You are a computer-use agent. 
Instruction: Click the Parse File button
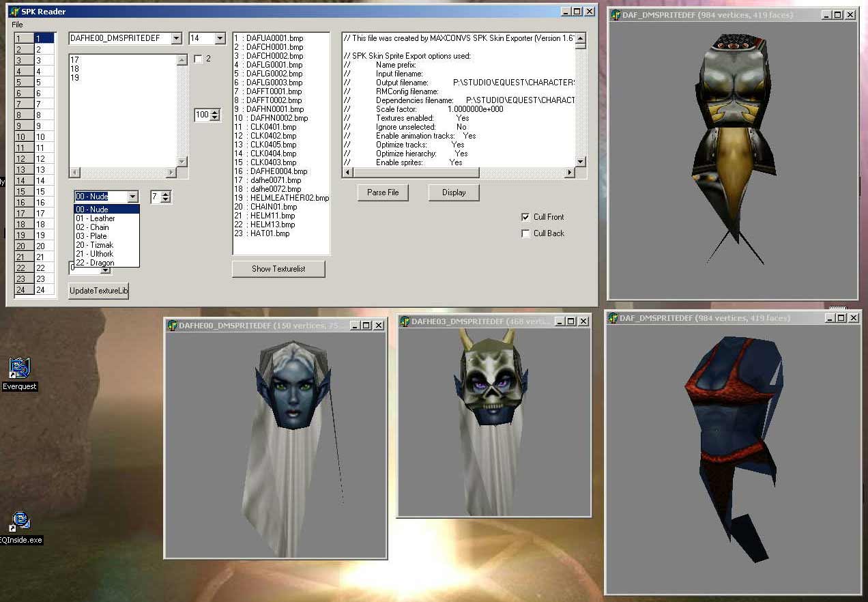383,192
